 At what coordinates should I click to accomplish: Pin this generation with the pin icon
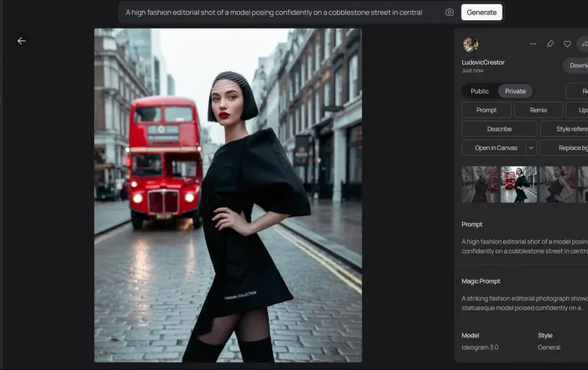(x=550, y=44)
